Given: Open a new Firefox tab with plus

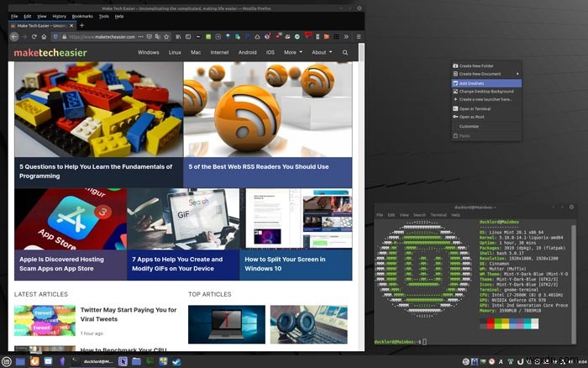Looking at the screenshot, I should (81, 25).
